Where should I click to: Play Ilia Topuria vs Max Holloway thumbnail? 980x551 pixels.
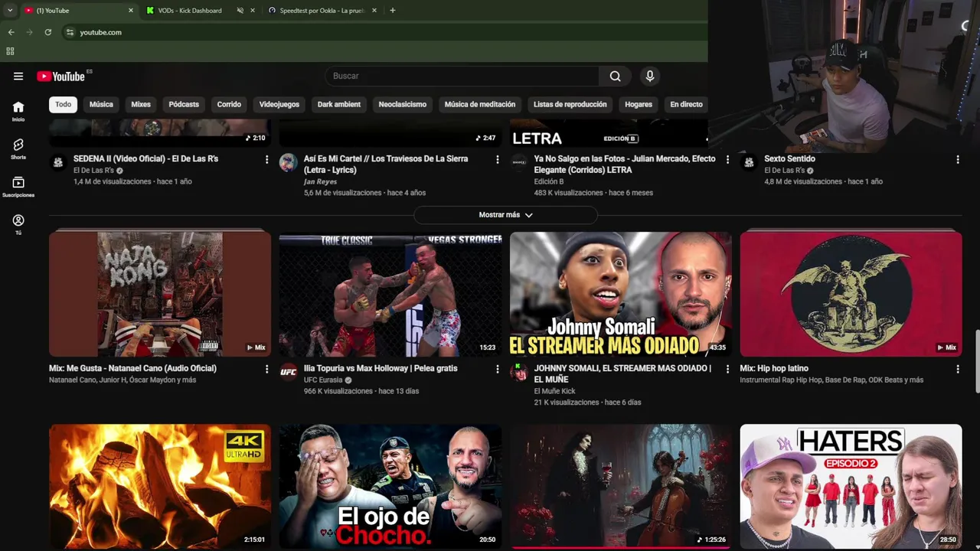390,295
